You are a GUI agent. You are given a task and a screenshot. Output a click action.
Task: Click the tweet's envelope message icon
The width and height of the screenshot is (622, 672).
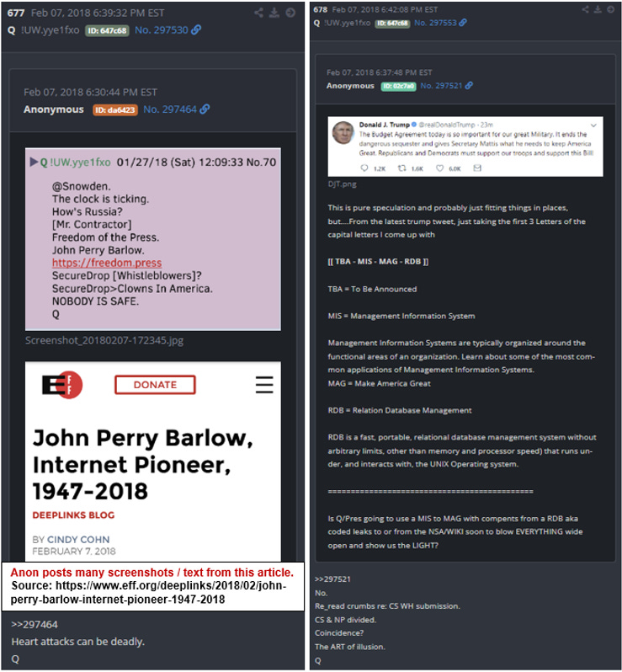coord(477,168)
